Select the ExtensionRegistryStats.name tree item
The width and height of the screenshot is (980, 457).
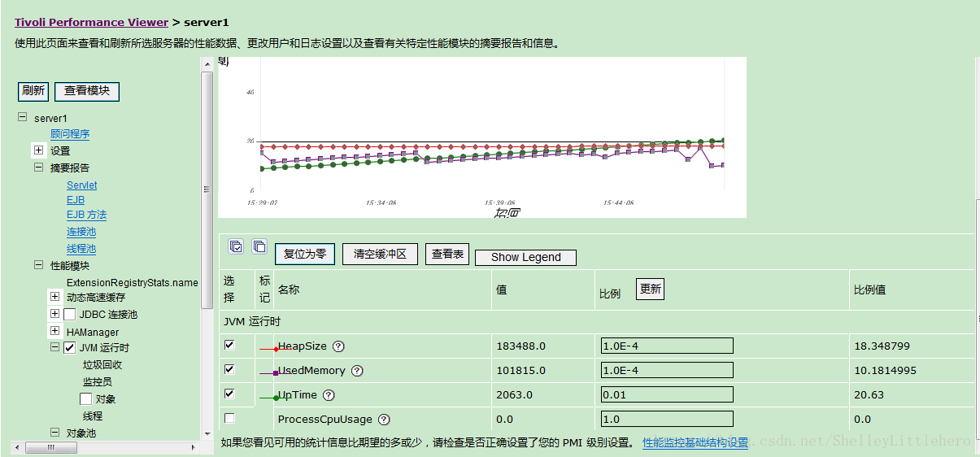(x=133, y=282)
